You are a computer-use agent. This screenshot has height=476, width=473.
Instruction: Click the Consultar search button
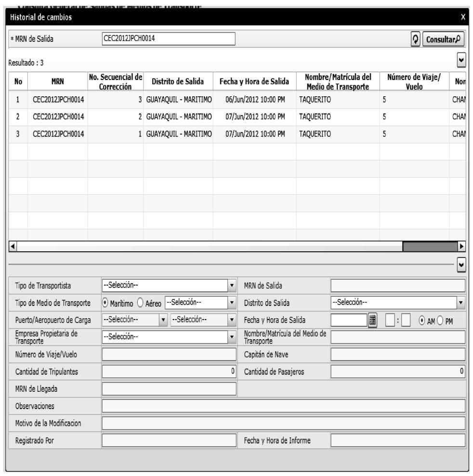[443, 39]
